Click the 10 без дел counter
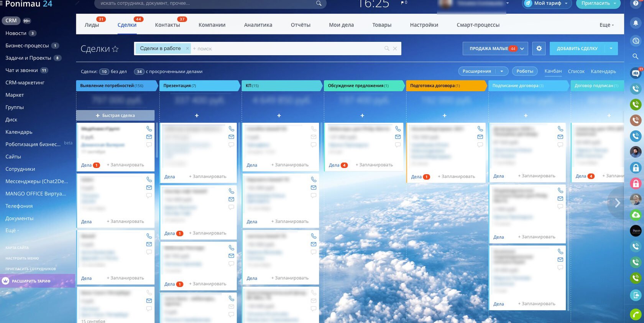Image resolution: width=644 pixels, height=323 pixels. (104, 72)
